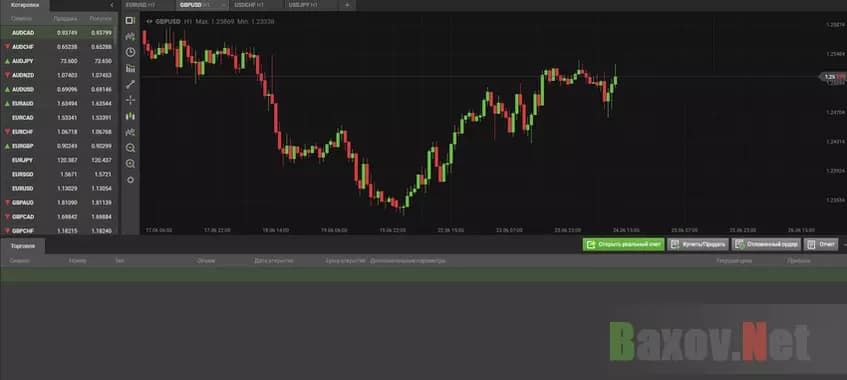Activate the crosshair cursor tool

pyautogui.click(x=130, y=100)
